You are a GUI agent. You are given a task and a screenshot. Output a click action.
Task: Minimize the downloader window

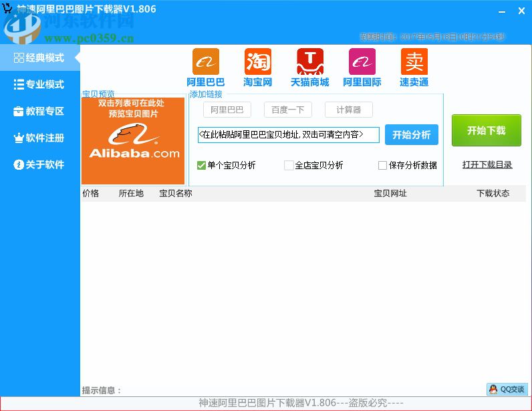[502, 11]
